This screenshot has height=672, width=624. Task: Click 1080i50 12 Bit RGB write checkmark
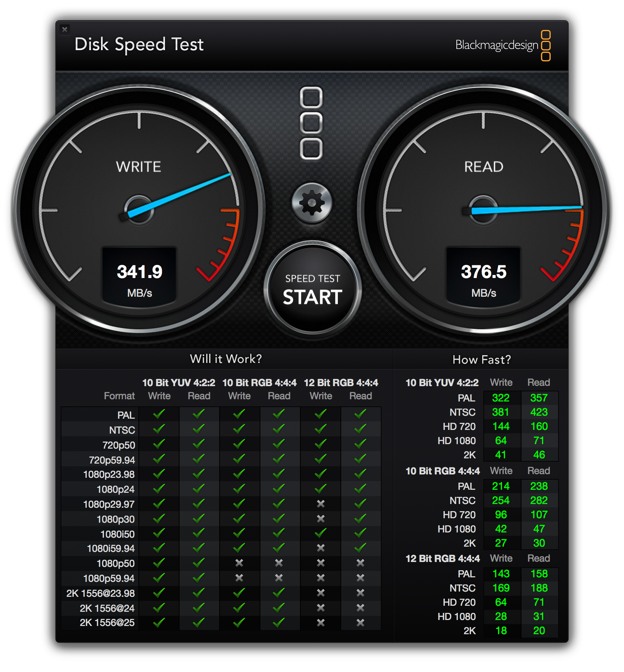tap(321, 533)
